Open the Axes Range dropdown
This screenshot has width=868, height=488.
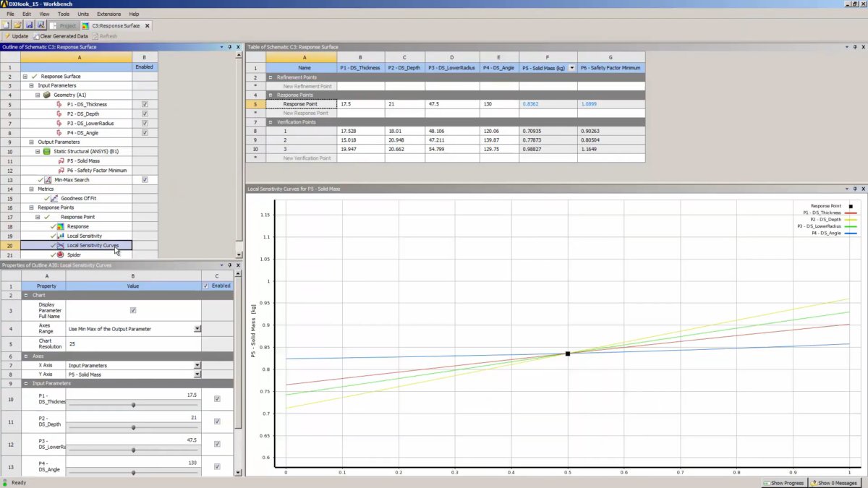(x=197, y=329)
